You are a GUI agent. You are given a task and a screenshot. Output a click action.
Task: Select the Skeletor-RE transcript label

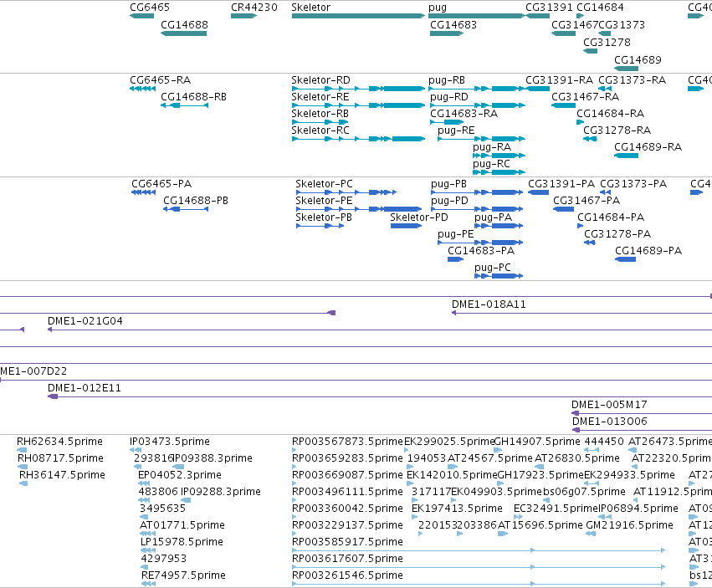click(320, 97)
